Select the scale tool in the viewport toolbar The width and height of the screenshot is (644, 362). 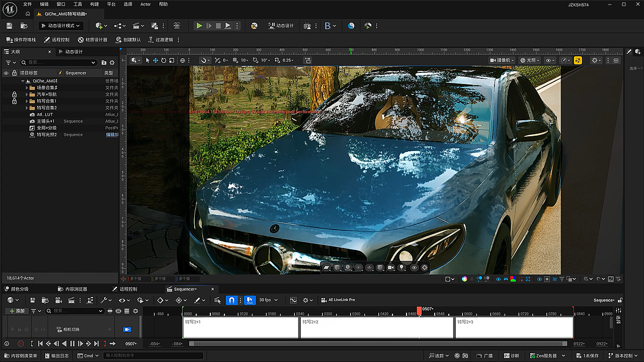coord(172,60)
